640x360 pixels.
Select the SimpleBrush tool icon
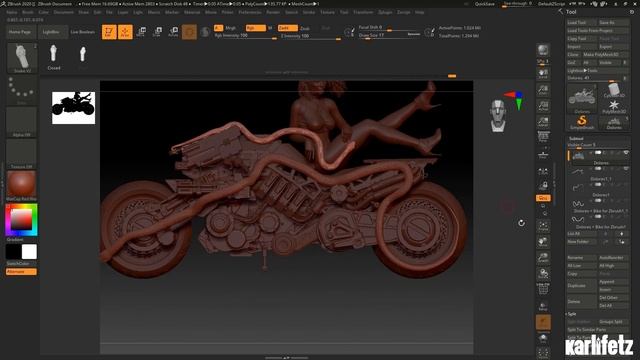coord(582,122)
